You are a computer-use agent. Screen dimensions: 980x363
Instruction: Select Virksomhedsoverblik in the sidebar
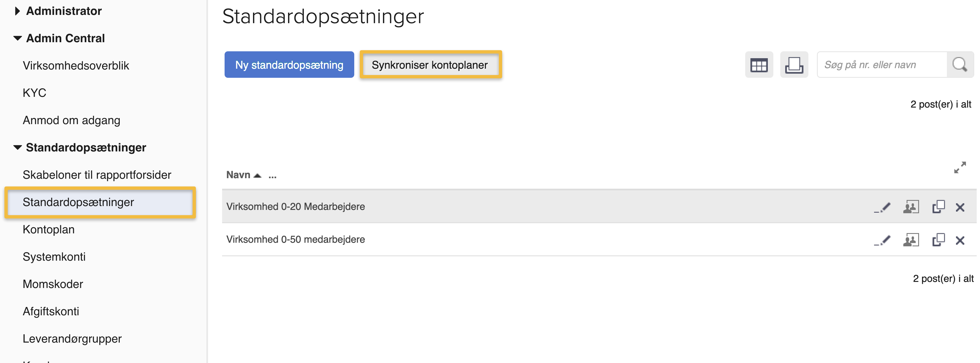click(x=76, y=66)
